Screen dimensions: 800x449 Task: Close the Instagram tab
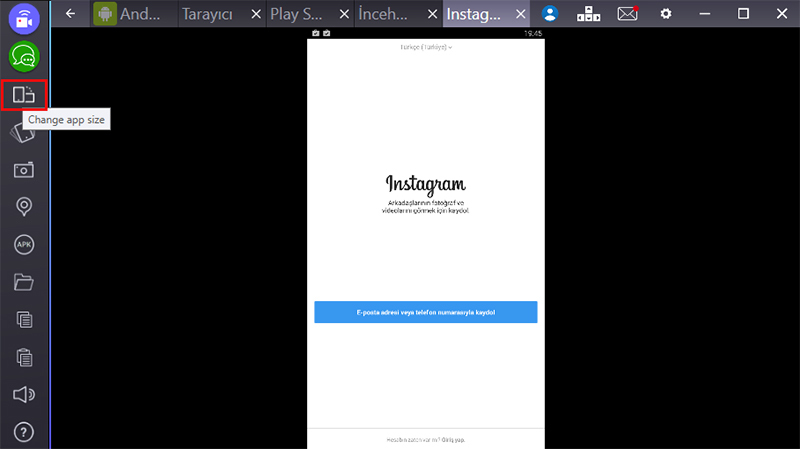520,14
